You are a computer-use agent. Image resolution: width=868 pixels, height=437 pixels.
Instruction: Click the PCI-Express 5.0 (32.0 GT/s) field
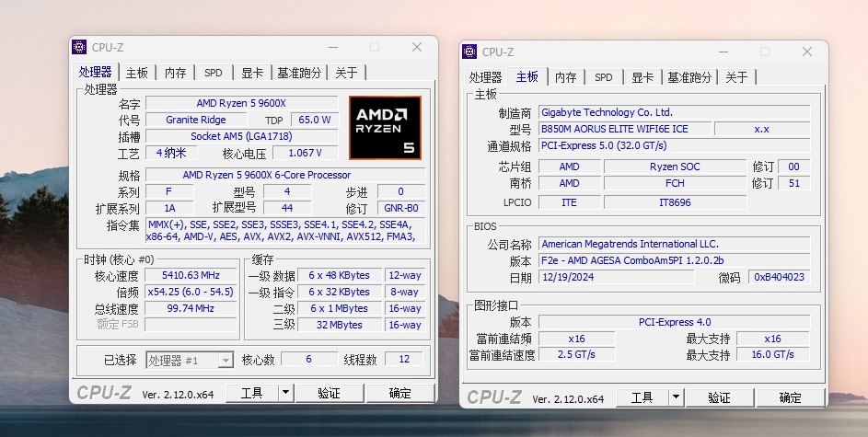[675, 145]
